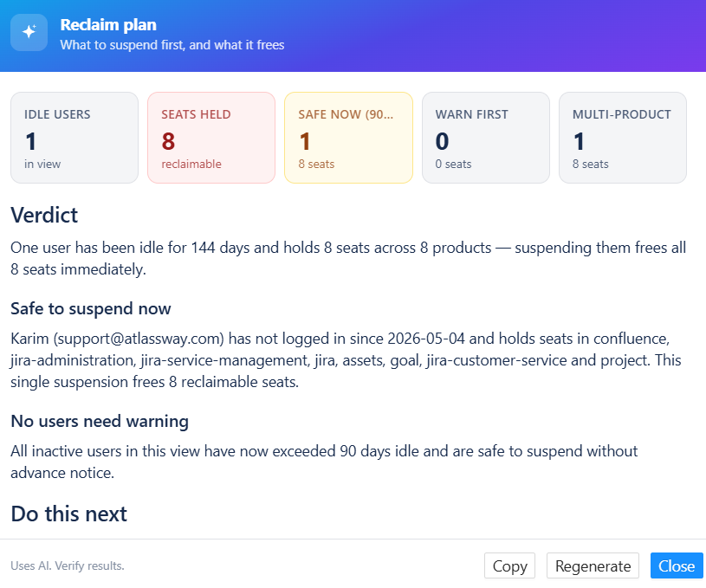This screenshot has height=588, width=706.
Task: Select the Seats Held reclaimable card
Action: pyautogui.click(x=211, y=138)
